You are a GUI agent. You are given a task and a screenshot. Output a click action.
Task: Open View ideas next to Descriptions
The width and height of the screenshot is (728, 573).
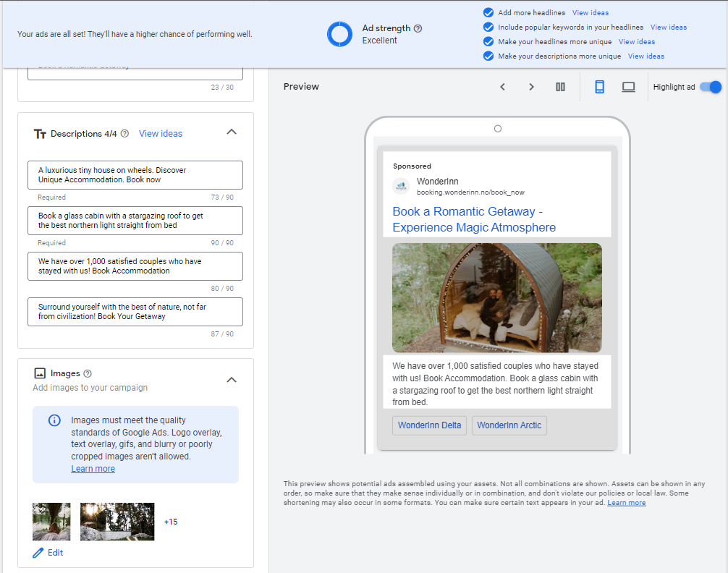pyautogui.click(x=161, y=134)
